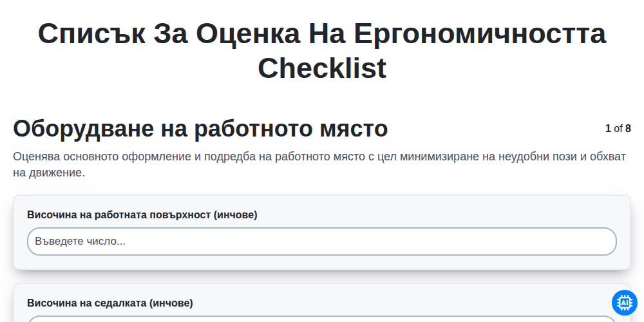Click the 'Оборудване на работното място' section heading
Viewport: 644px width, 322px height.
200,129
